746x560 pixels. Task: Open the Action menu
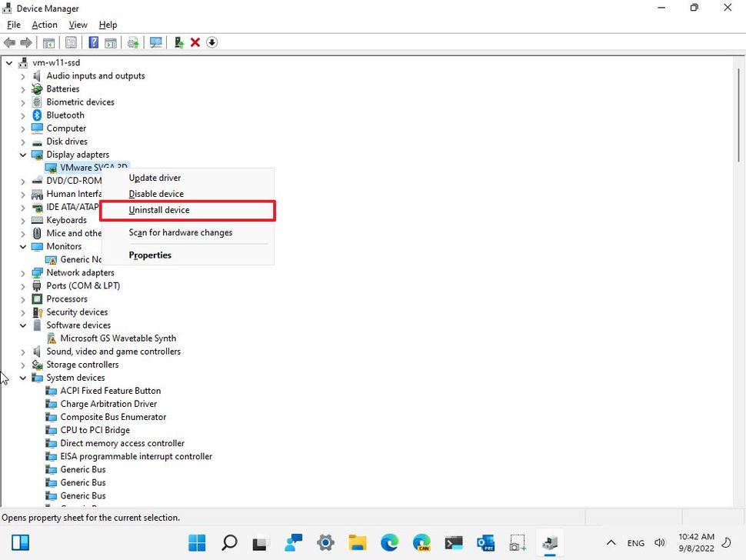(44, 24)
